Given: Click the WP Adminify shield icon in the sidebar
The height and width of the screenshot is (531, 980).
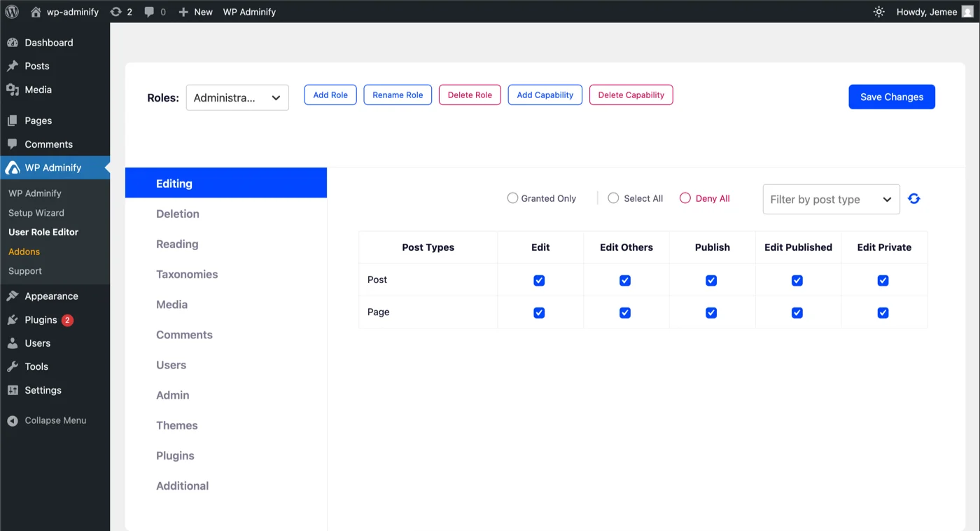Looking at the screenshot, I should pyautogui.click(x=13, y=167).
